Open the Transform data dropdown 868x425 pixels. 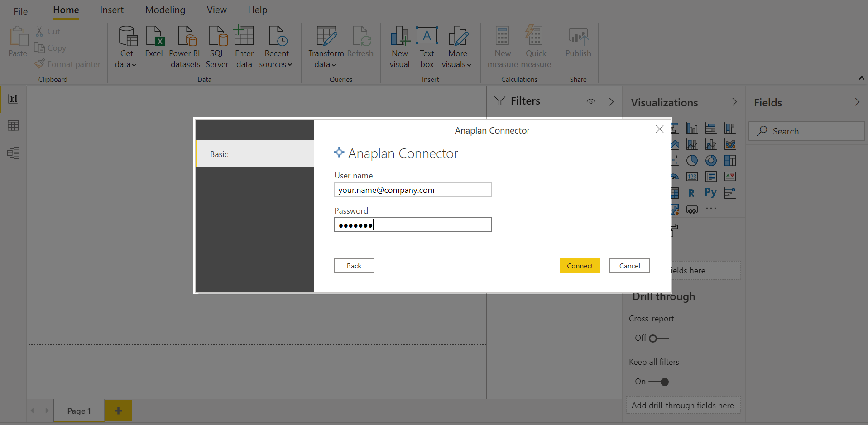click(334, 65)
